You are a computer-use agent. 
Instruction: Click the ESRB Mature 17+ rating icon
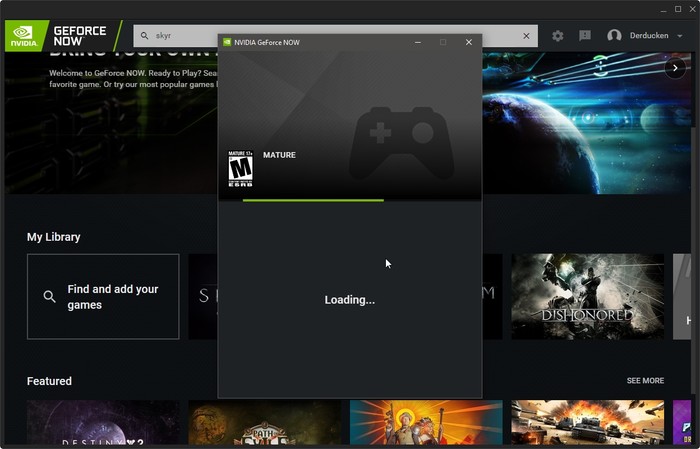click(241, 169)
